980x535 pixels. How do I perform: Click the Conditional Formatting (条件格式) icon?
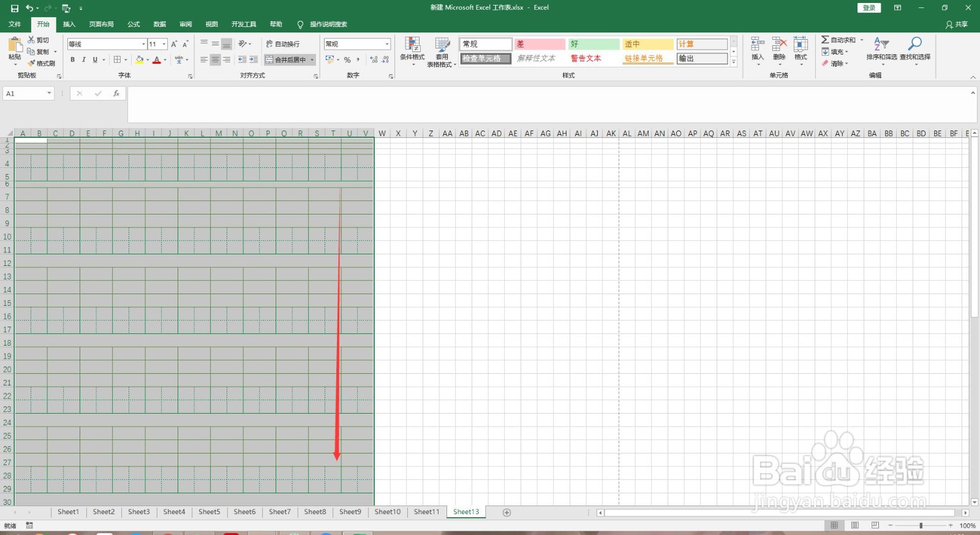click(412, 45)
